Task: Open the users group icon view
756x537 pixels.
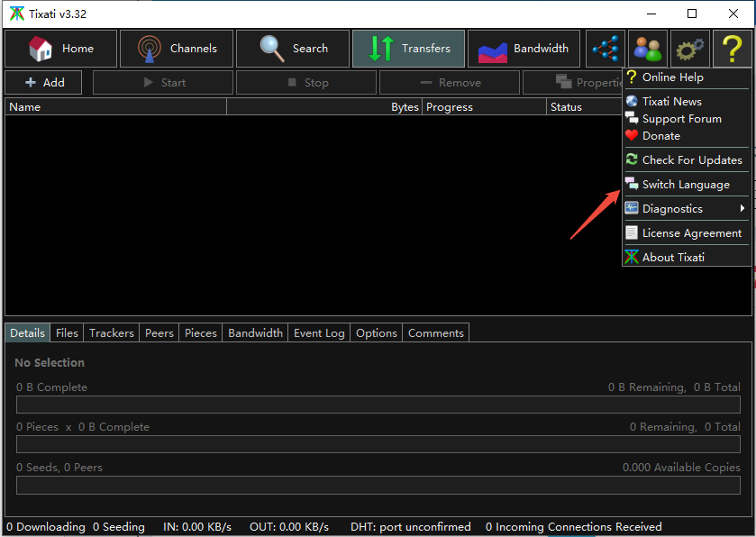Action: (647, 49)
